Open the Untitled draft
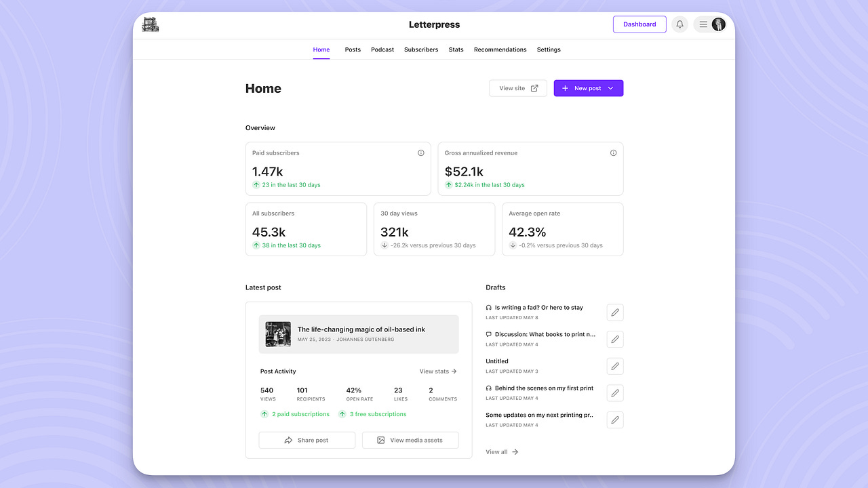The height and width of the screenshot is (488, 868). click(497, 361)
